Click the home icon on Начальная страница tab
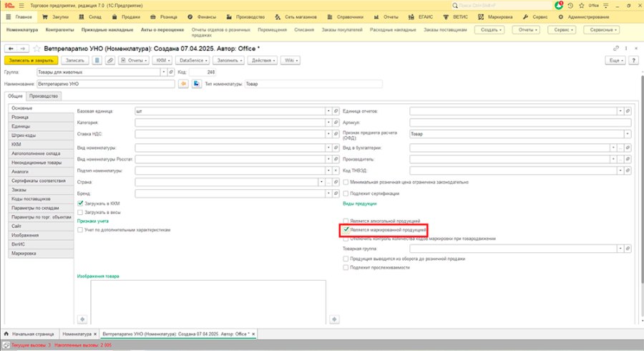Image resolution: width=644 pixels, height=351 pixels. coord(6,334)
